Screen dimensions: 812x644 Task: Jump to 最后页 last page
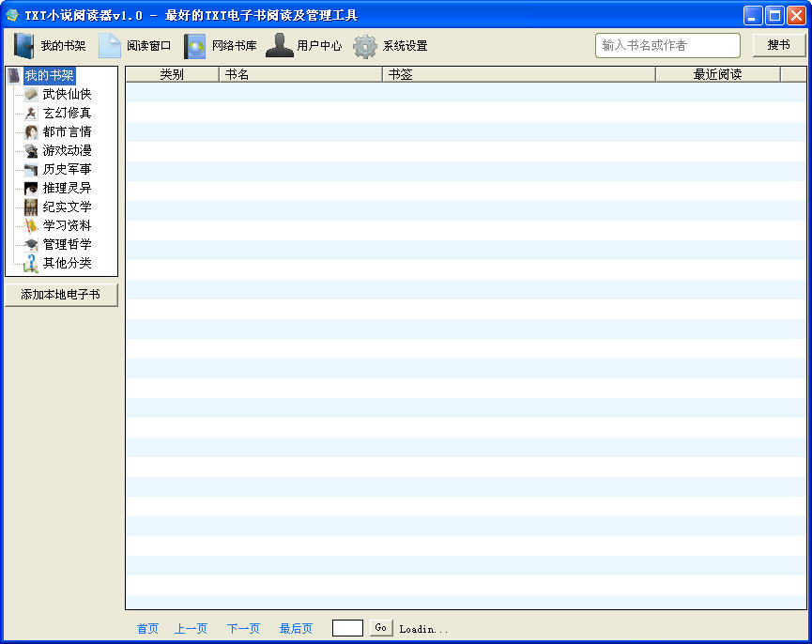[296, 629]
